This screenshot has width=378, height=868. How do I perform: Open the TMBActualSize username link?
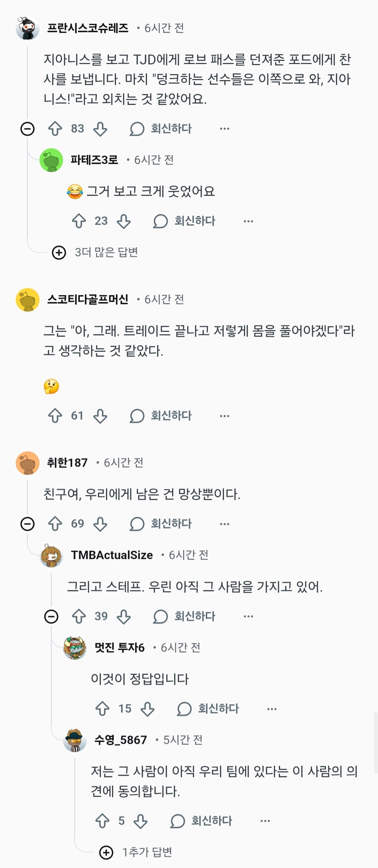click(x=112, y=555)
